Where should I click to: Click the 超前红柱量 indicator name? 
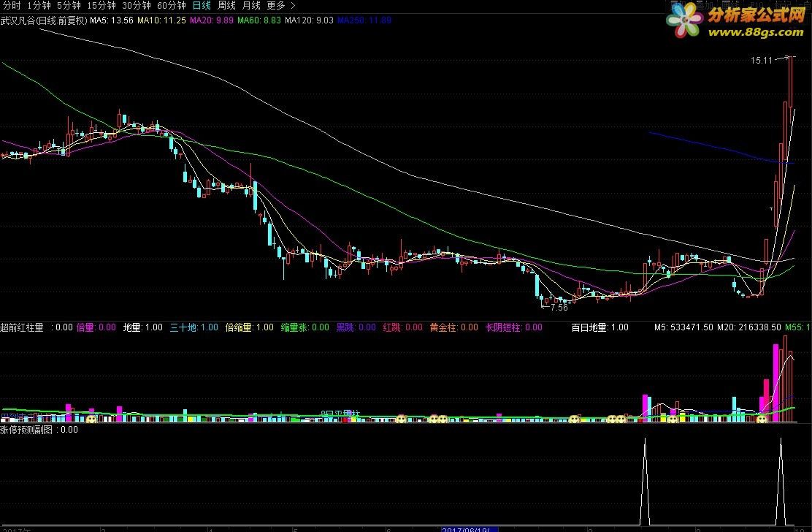[x=22, y=327]
